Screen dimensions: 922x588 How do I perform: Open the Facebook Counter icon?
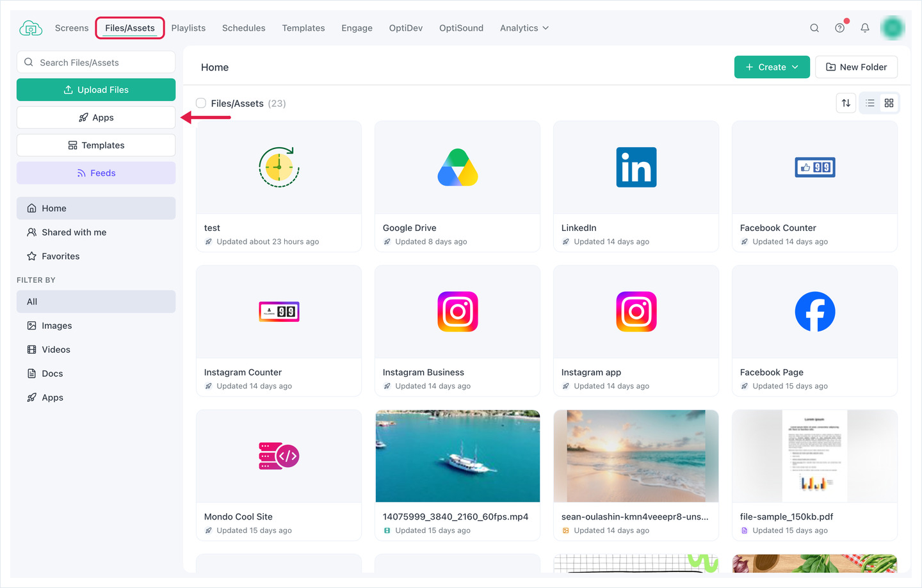[x=815, y=168]
